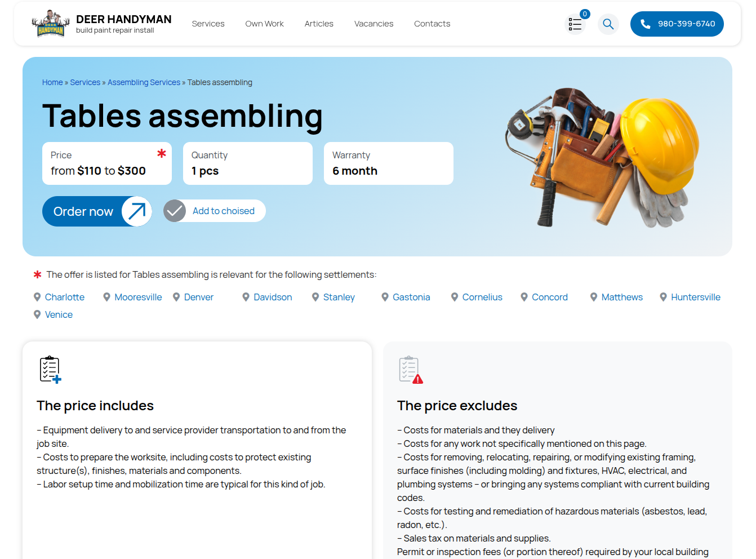Screen dimensions: 756x559
Task: Open the Services menu item
Action: pyautogui.click(x=208, y=24)
